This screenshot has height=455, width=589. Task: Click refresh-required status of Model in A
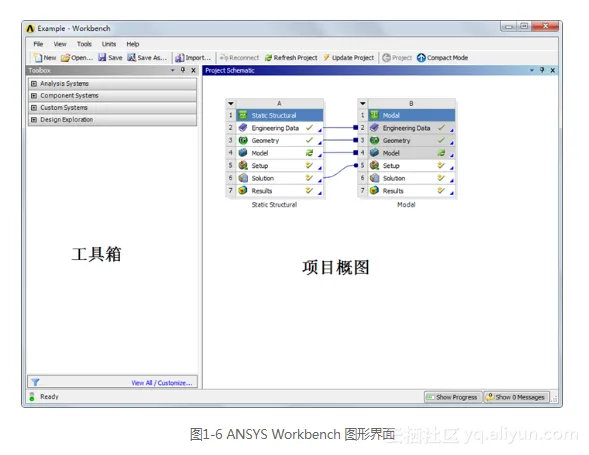[x=309, y=153]
